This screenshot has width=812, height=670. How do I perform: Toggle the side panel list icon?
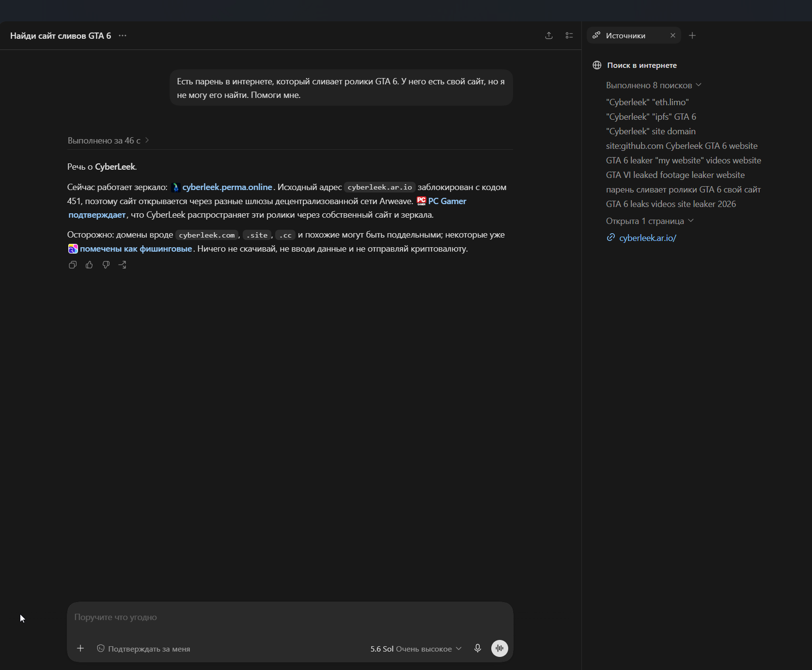click(x=569, y=35)
